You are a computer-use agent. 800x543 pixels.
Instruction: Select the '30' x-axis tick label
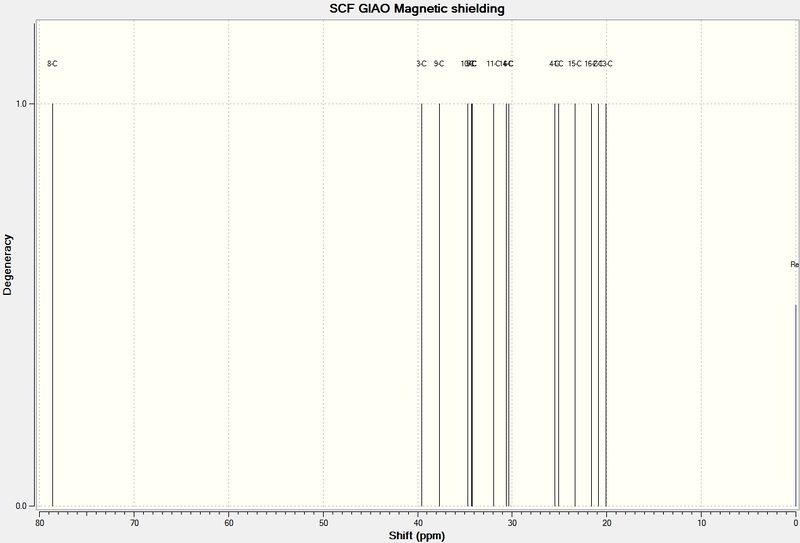tap(512, 523)
